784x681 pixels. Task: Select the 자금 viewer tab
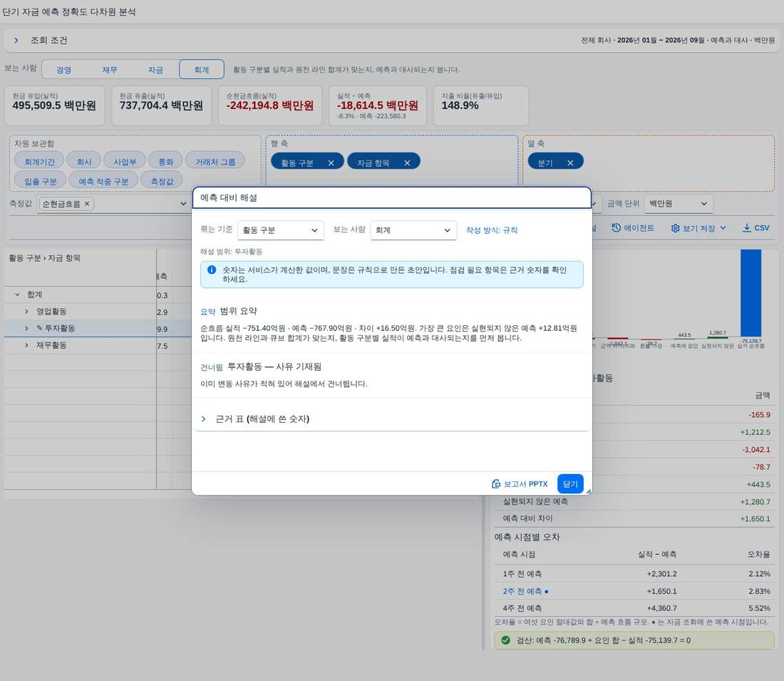(x=155, y=70)
